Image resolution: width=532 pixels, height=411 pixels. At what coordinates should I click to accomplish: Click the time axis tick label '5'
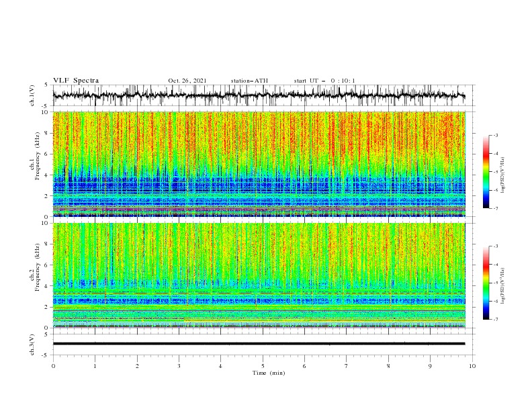(263, 366)
